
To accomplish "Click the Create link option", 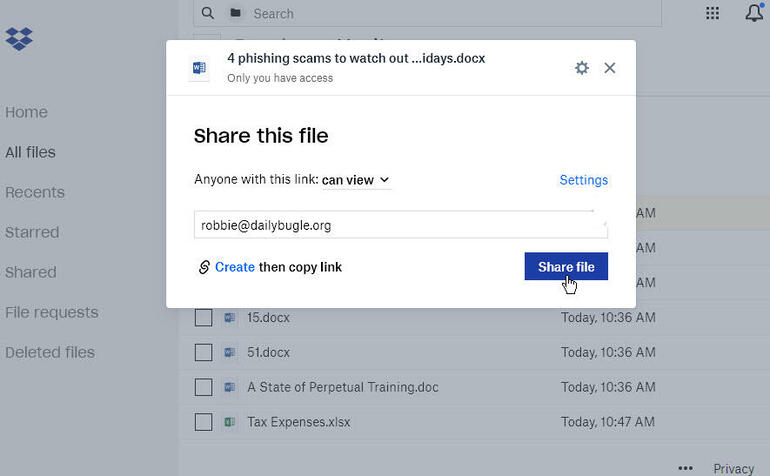I will [234, 267].
